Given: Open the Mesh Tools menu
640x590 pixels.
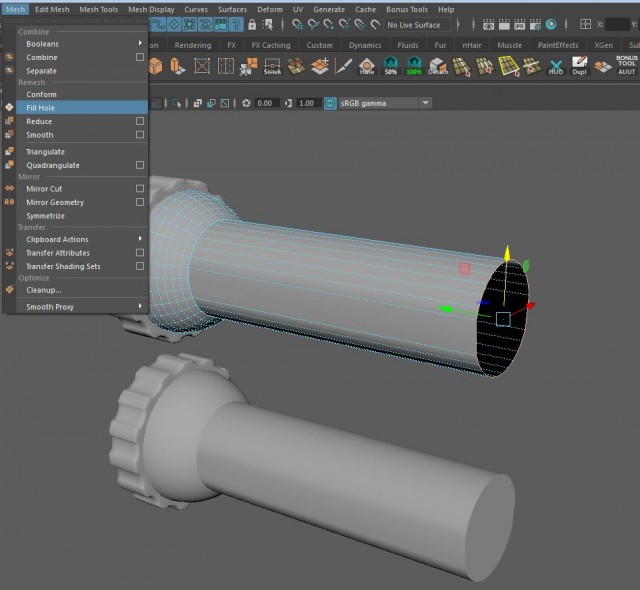Looking at the screenshot, I should pos(98,9).
